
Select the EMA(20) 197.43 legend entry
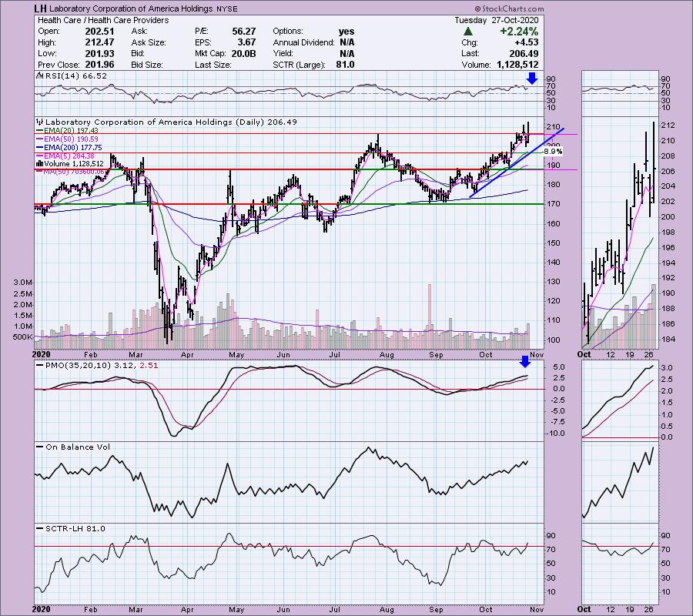[x=71, y=131]
